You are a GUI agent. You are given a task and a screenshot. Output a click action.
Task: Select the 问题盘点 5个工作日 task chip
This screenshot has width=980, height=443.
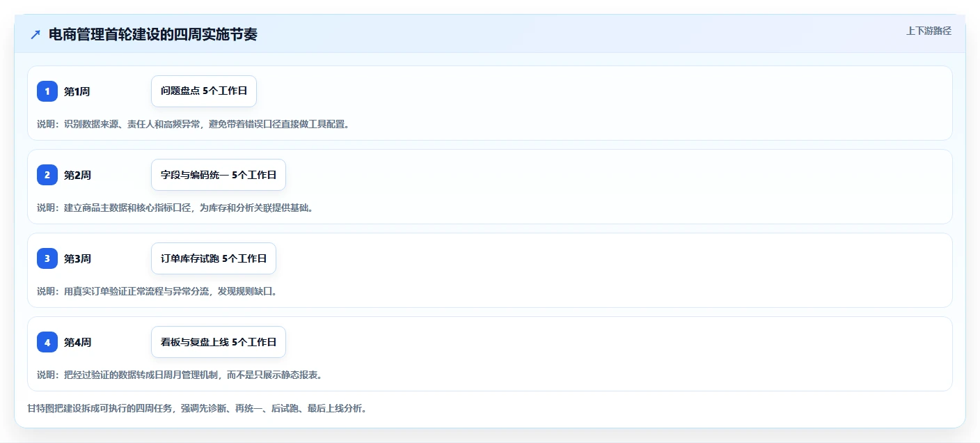coord(204,91)
